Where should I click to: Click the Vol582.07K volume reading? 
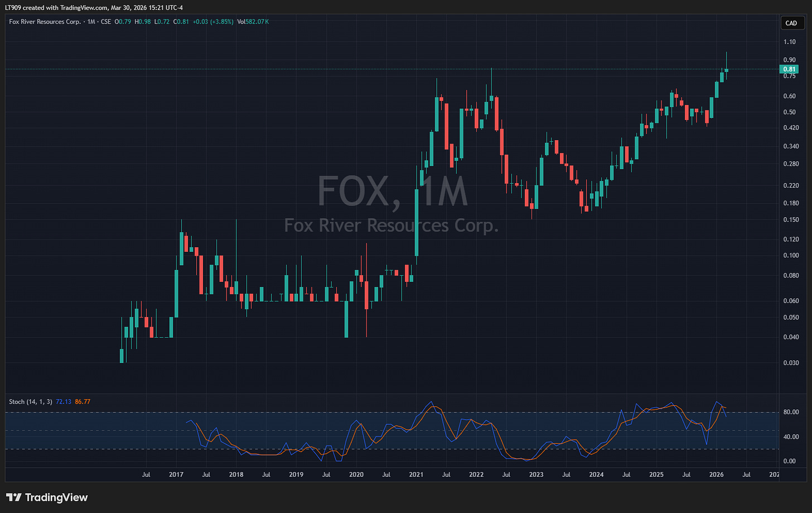(x=253, y=22)
